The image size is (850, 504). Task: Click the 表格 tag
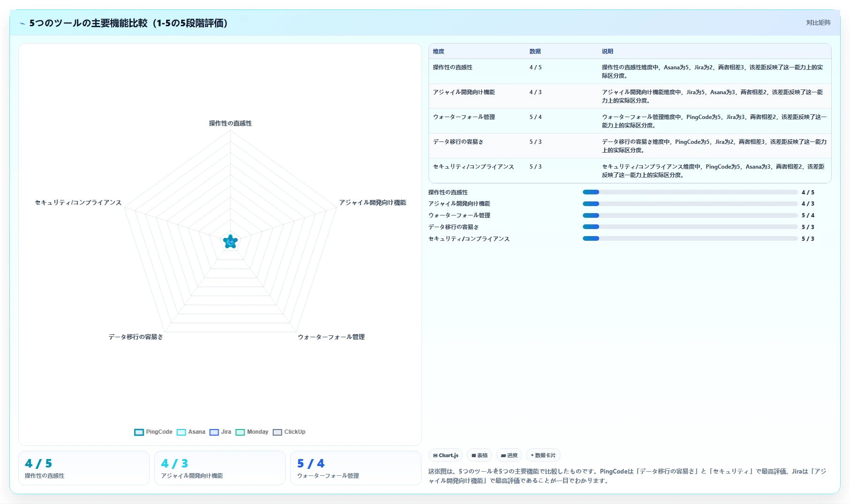479,455
